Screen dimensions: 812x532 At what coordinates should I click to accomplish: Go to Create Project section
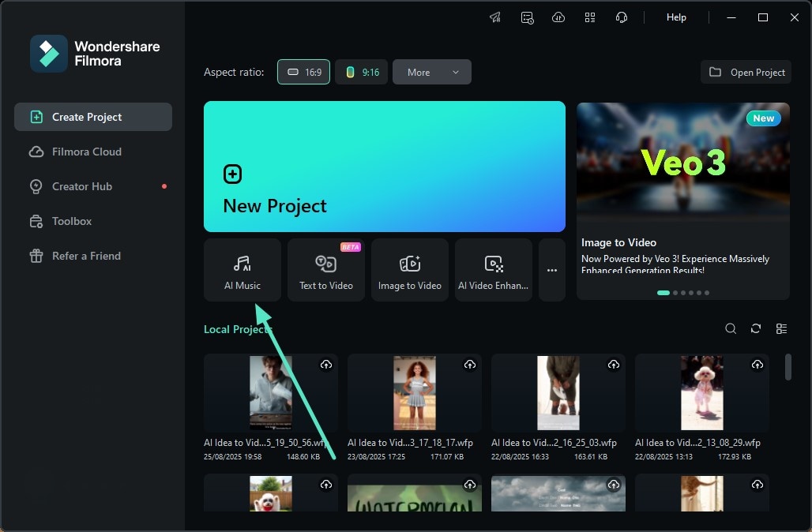coord(93,117)
